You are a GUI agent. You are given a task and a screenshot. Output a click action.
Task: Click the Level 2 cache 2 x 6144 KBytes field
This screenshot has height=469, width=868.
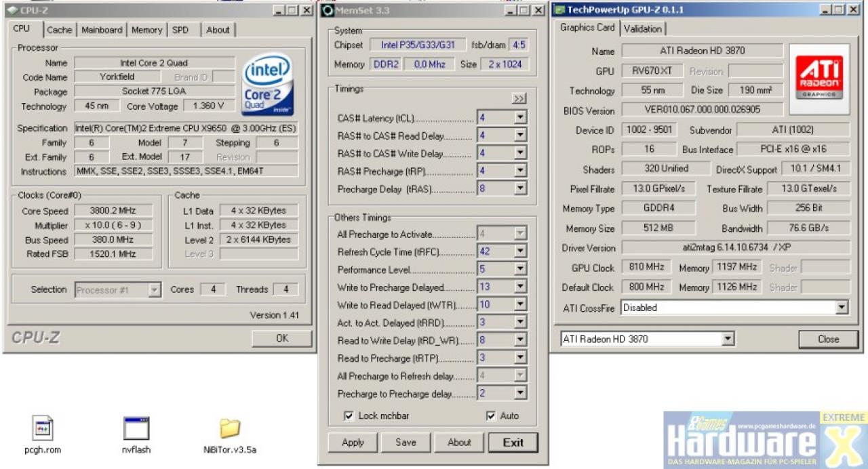pyautogui.click(x=260, y=240)
